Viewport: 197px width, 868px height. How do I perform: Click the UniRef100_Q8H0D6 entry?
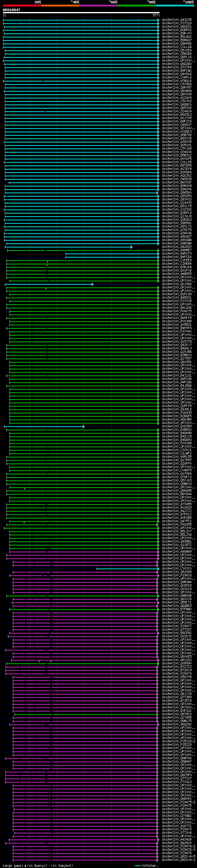pyautogui.click(x=177, y=43)
